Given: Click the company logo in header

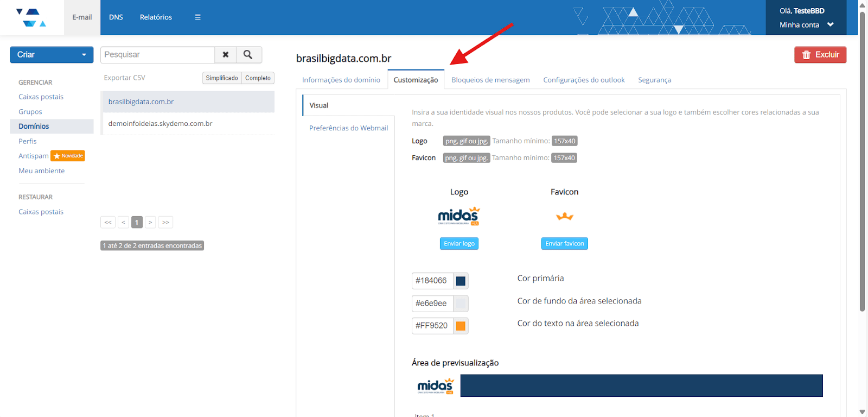Looking at the screenshot, I should tap(31, 17).
